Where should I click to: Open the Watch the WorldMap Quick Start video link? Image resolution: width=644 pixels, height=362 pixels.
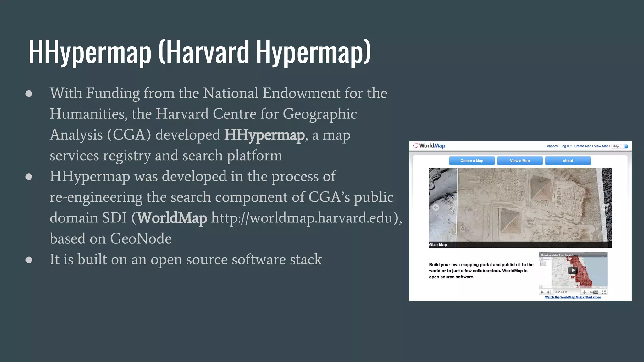[x=573, y=297]
